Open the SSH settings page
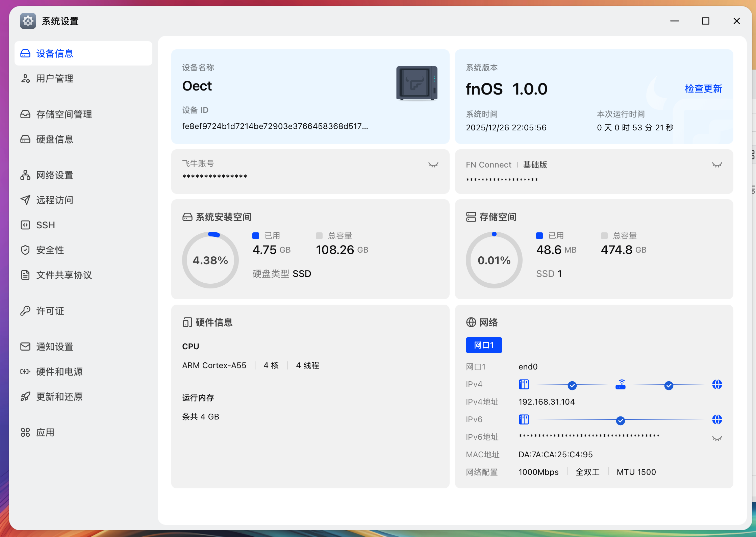 [45, 225]
